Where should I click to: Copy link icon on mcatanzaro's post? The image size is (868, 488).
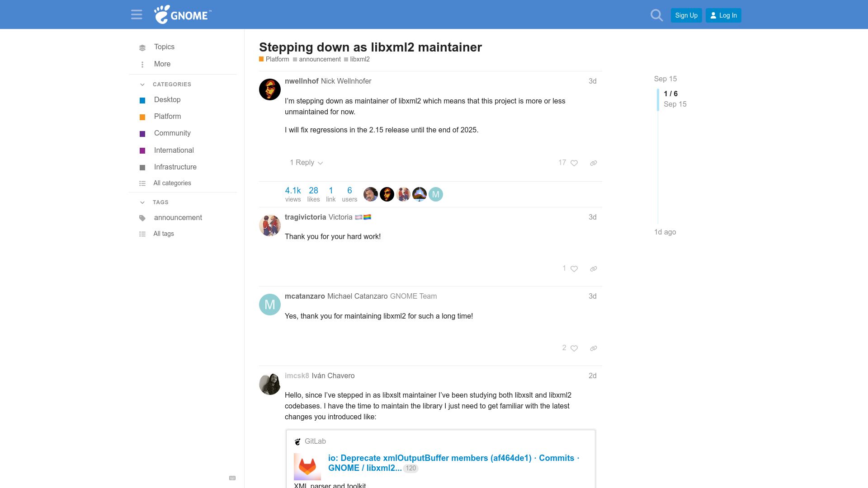[x=594, y=348]
